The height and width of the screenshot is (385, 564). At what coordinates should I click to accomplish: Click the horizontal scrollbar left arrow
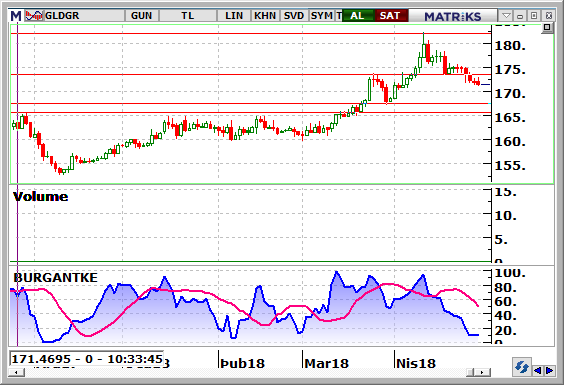pyautogui.click(x=16, y=372)
